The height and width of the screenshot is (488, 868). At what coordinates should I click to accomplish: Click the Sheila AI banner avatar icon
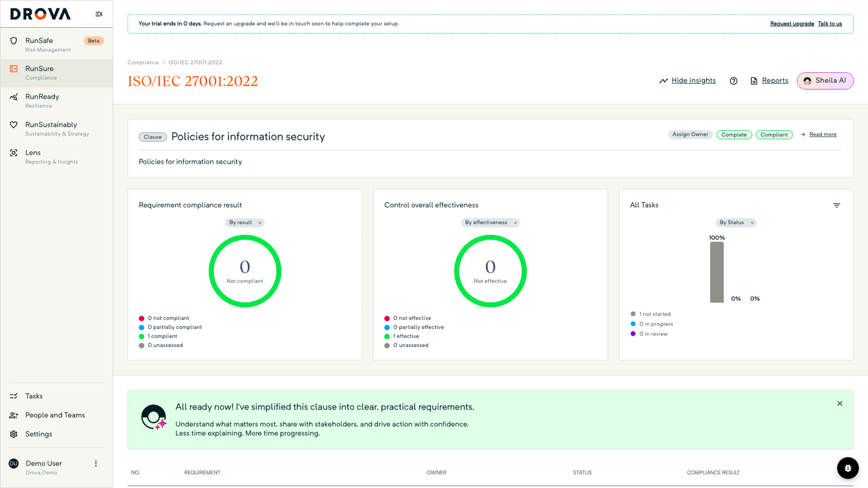point(154,417)
